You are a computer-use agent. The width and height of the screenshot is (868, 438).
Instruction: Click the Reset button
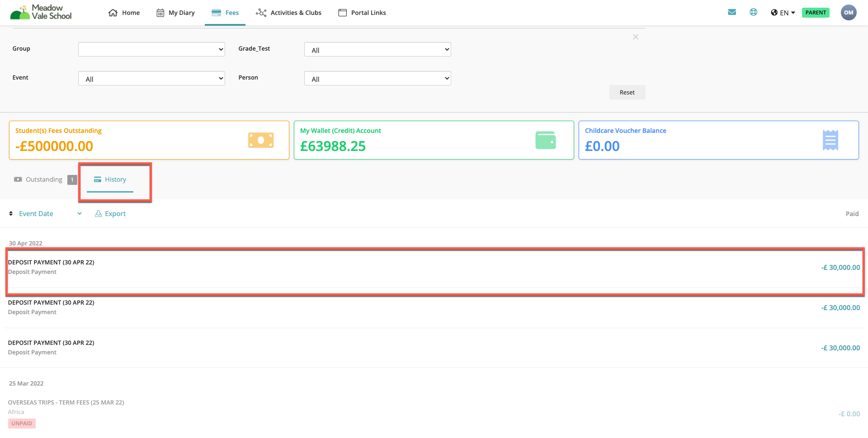click(x=627, y=92)
